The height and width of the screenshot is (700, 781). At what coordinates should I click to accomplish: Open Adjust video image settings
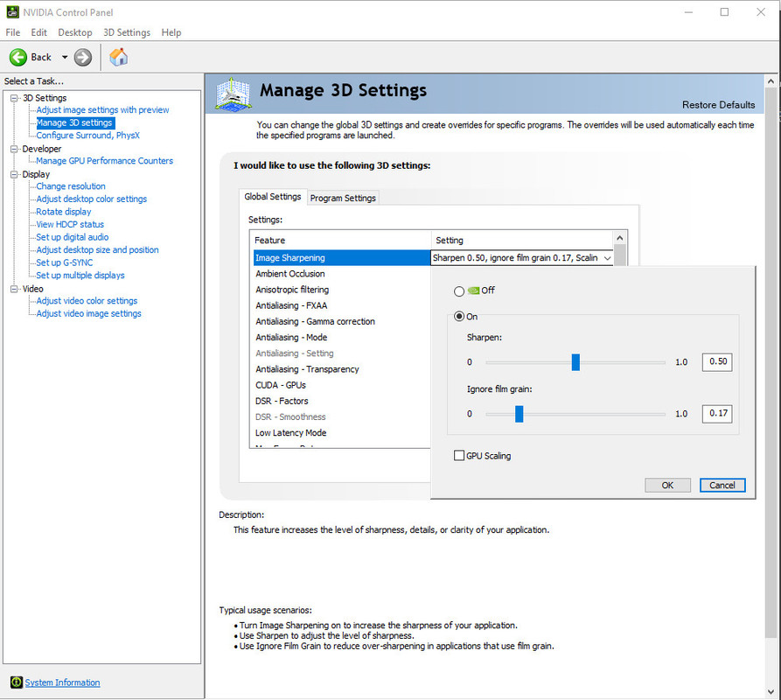(x=88, y=313)
